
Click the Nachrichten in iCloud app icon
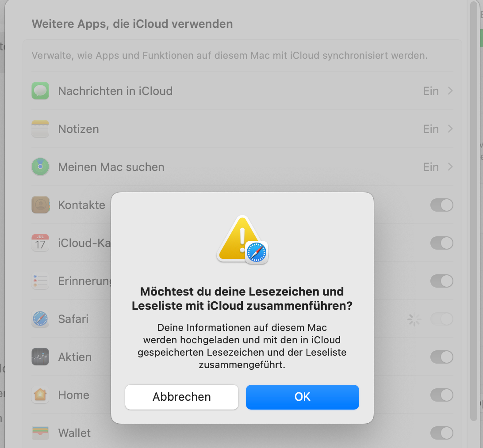tap(40, 91)
